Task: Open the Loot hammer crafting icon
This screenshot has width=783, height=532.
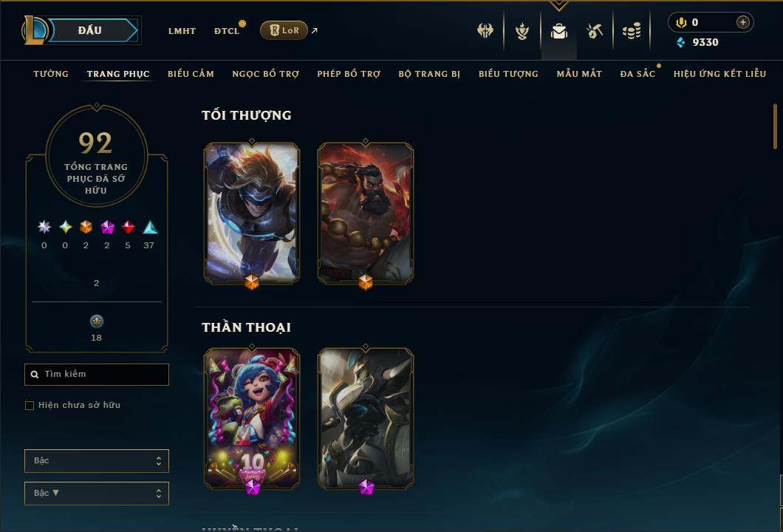Action: tap(594, 31)
